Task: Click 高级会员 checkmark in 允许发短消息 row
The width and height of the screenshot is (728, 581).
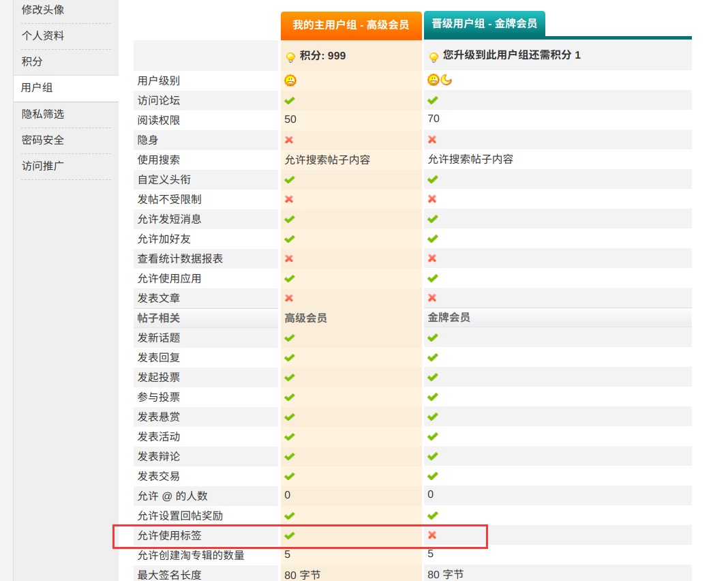Action: (290, 219)
